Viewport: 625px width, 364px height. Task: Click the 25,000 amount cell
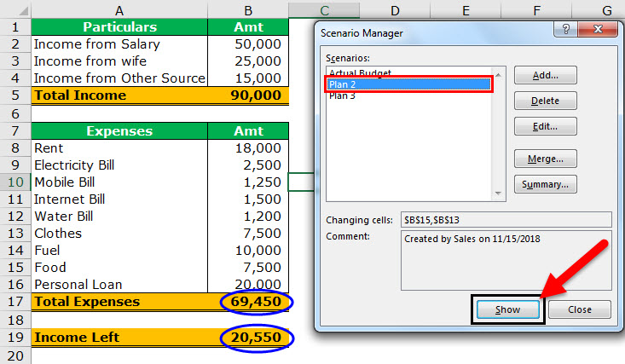click(x=248, y=61)
